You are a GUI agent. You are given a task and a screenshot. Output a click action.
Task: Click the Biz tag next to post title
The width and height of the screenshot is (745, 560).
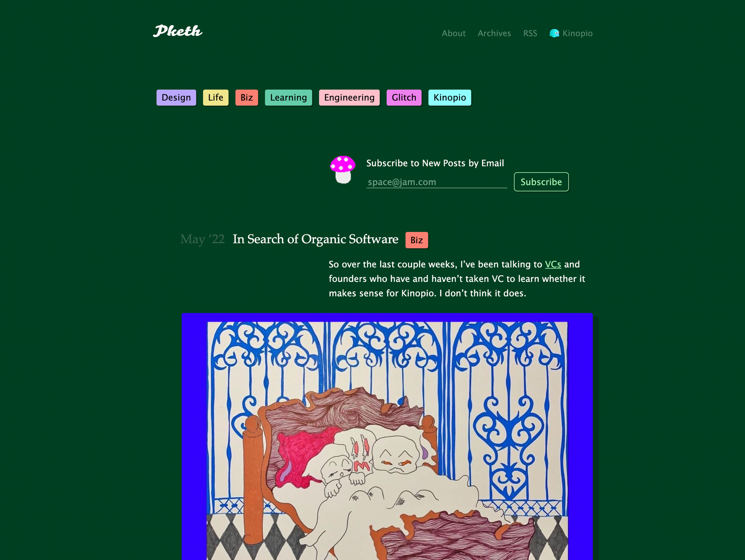[416, 240]
